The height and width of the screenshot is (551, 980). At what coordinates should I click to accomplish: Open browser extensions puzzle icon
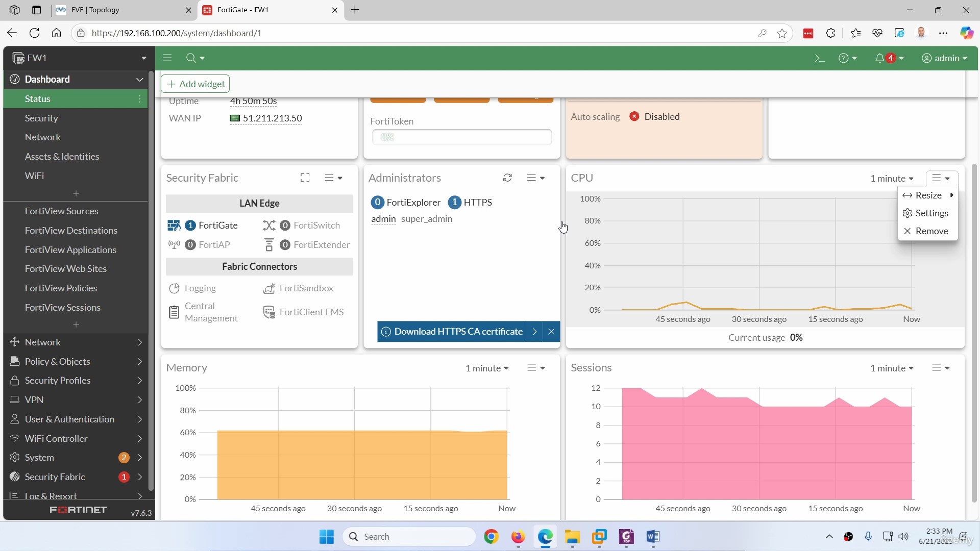[x=830, y=33]
